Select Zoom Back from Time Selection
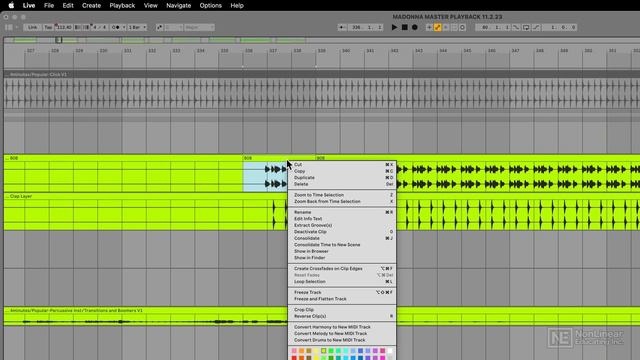Screen dimensions: 640x360 tap(342, 201)
